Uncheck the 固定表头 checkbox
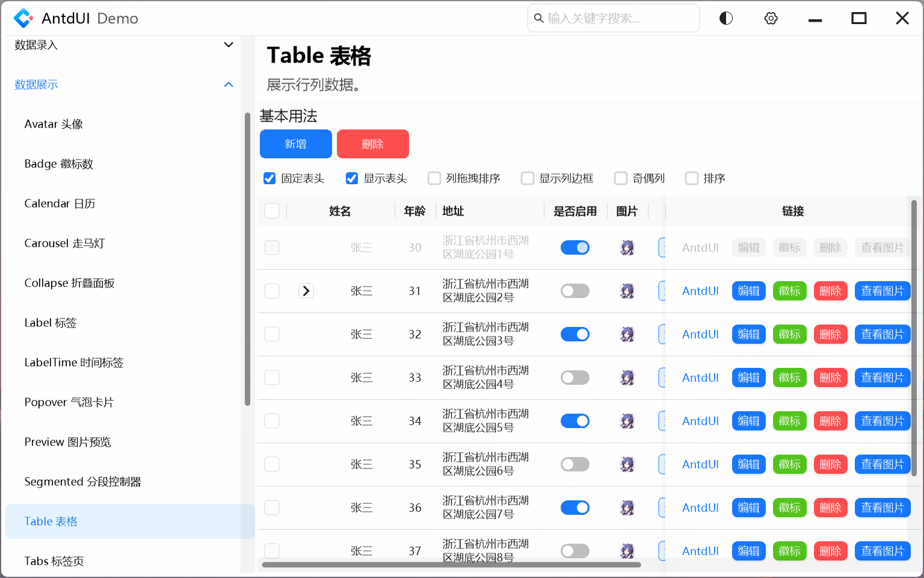924x578 pixels. 269,178
